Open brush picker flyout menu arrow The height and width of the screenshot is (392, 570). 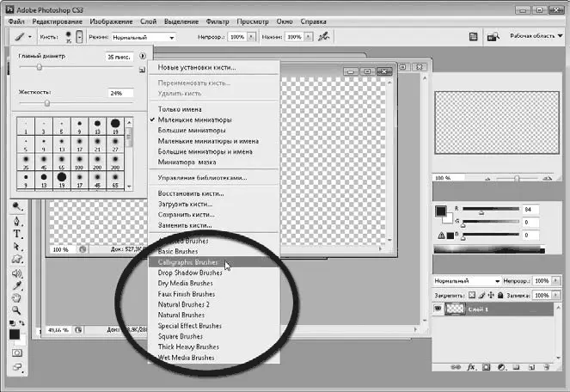tap(143, 56)
